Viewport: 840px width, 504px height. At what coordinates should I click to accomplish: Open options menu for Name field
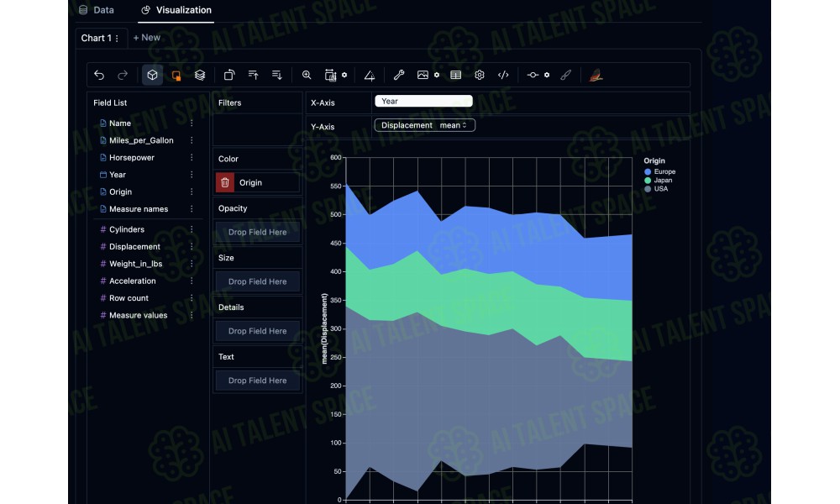click(x=192, y=123)
